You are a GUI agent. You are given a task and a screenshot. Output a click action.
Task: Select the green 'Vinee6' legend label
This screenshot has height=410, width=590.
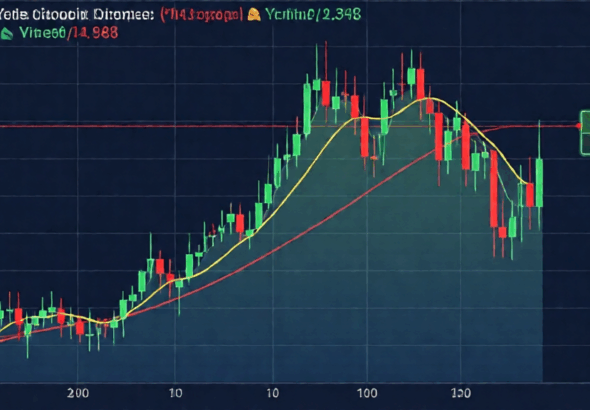[x=42, y=33]
